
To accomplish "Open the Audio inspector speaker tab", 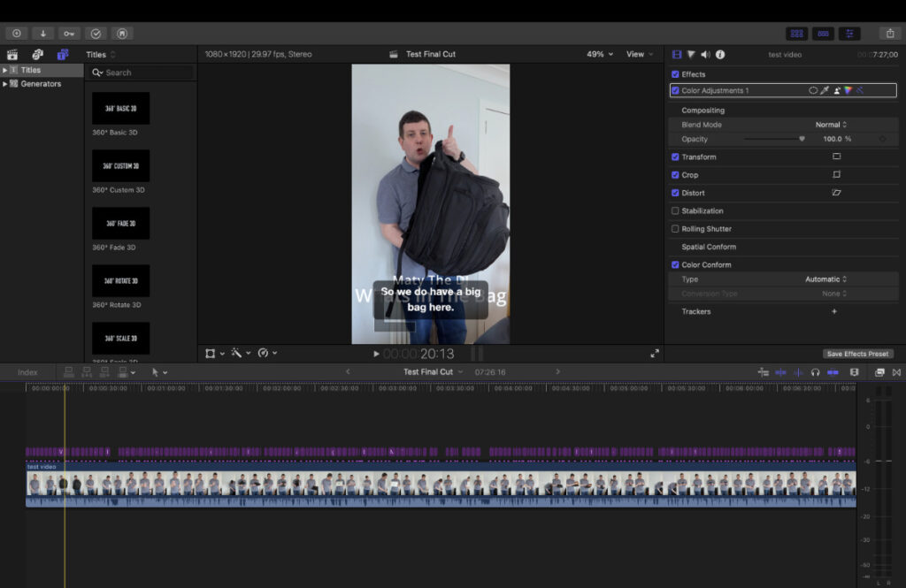I will (x=705, y=54).
